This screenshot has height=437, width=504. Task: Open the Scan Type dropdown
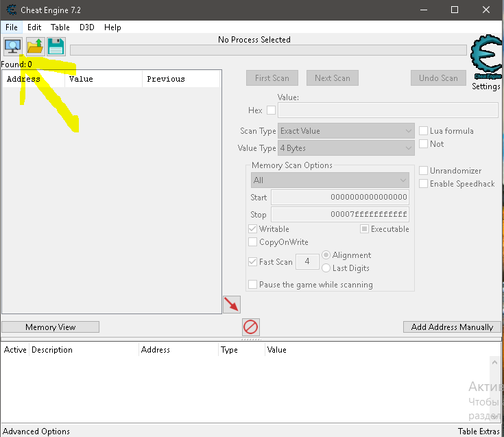pos(346,131)
